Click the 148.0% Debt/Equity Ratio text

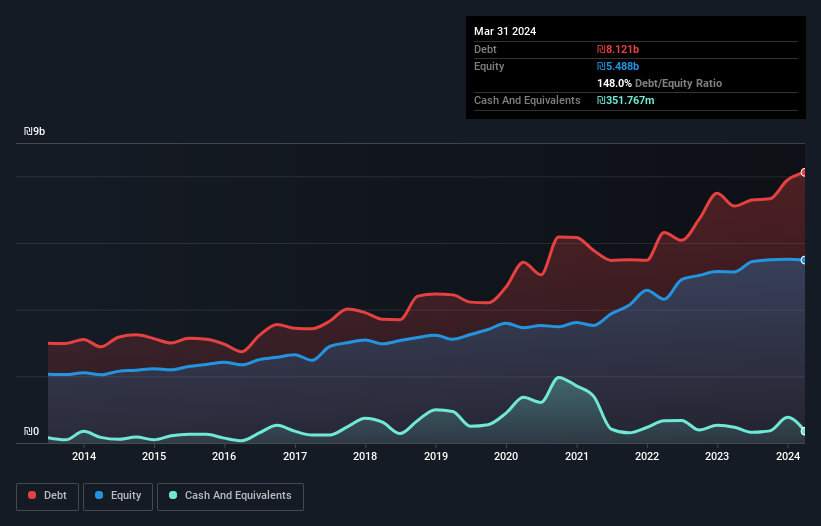point(659,83)
